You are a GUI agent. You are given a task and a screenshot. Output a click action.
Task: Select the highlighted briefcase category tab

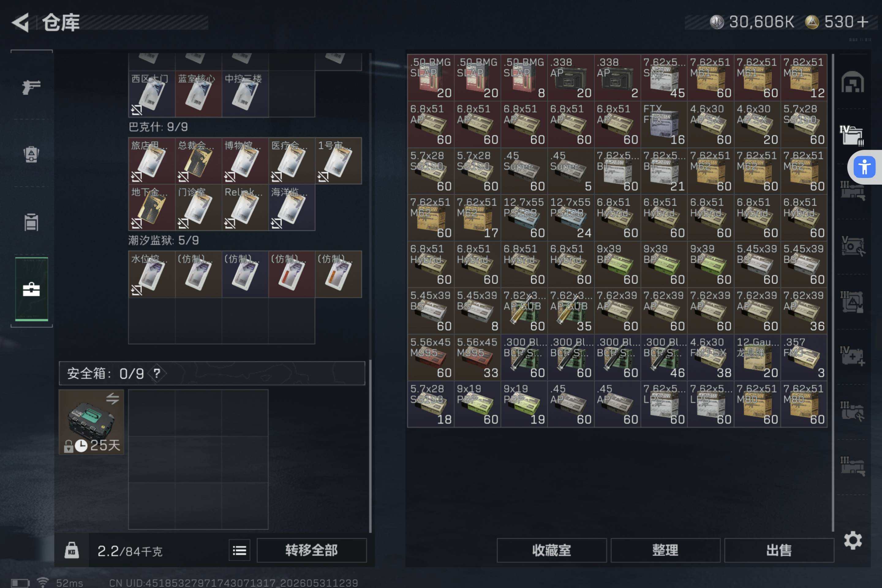click(x=31, y=289)
